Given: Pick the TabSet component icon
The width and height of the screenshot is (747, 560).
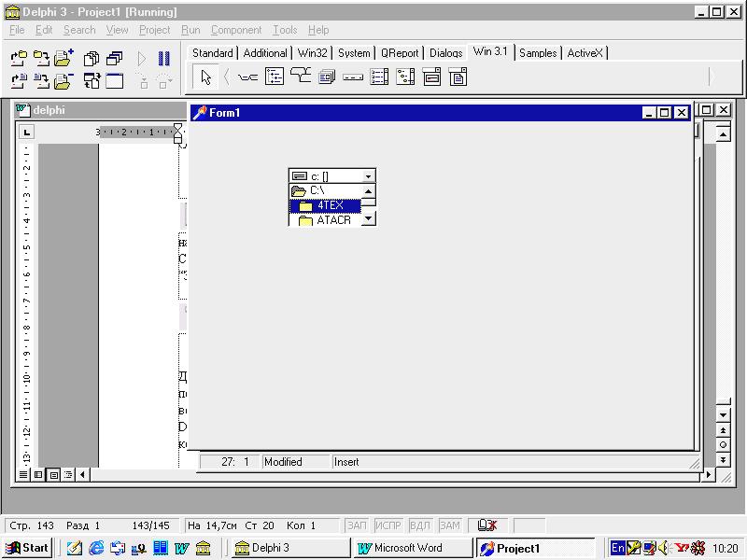Looking at the screenshot, I should (x=247, y=77).
